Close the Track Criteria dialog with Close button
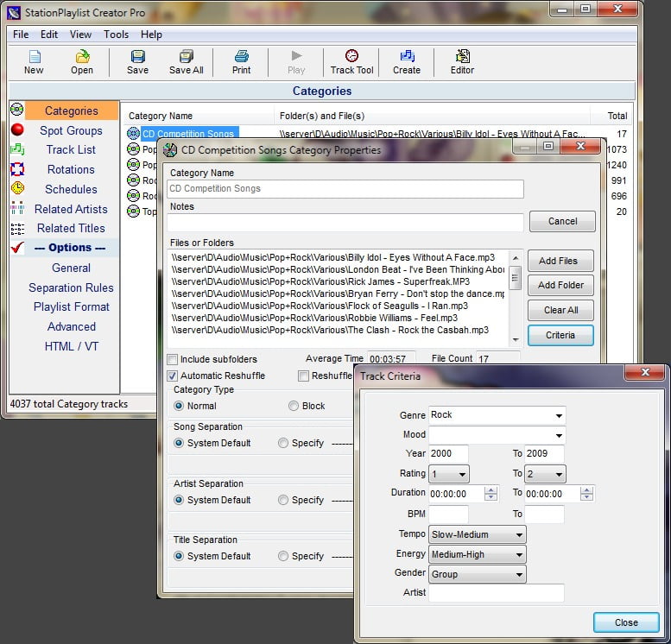This screenshot has height=644, width=671. (626, 622)
